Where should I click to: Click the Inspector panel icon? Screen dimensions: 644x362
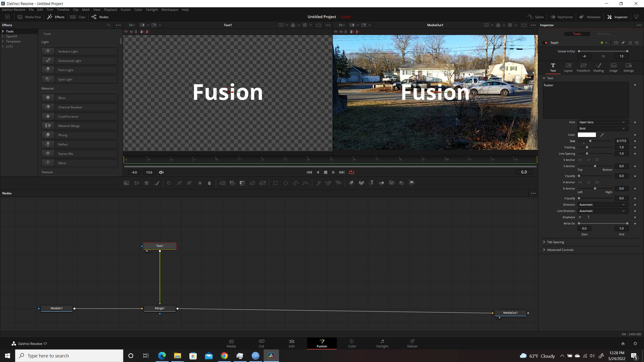pyautogui.click(x=610, y=17)
